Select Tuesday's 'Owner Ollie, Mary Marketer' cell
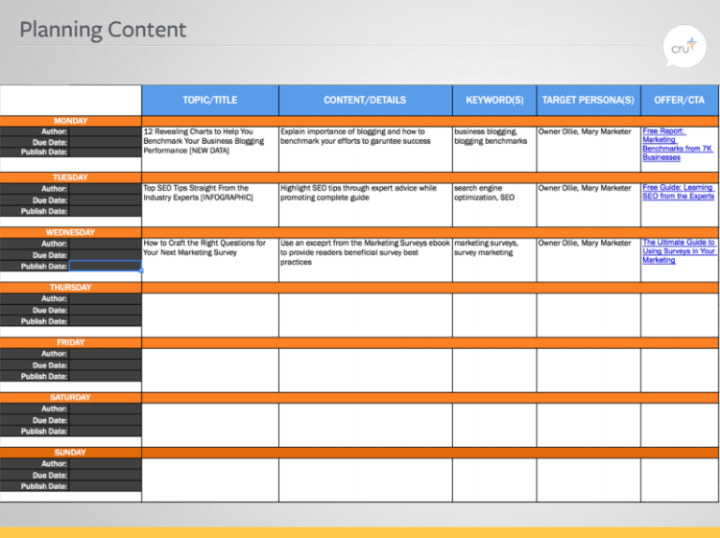Screen dimensions: 720x538 [x=588, y=205]
